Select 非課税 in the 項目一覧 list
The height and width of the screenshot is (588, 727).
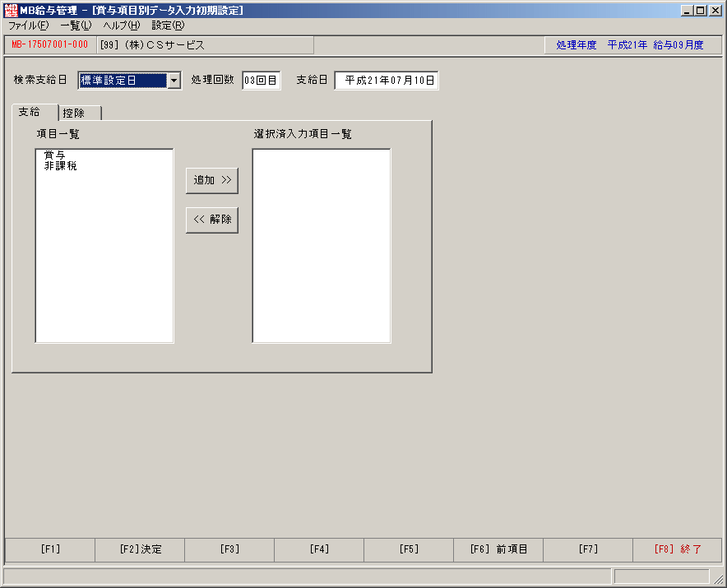pos(60,165)
